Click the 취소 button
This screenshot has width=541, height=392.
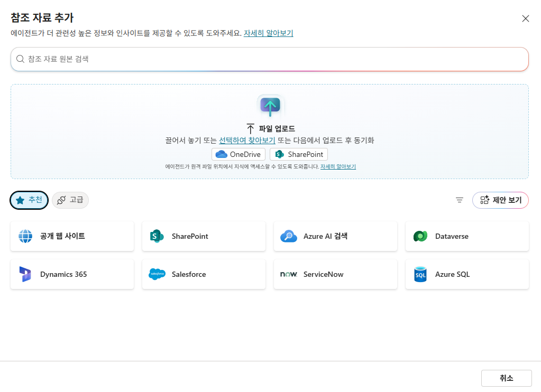(506, 378)
